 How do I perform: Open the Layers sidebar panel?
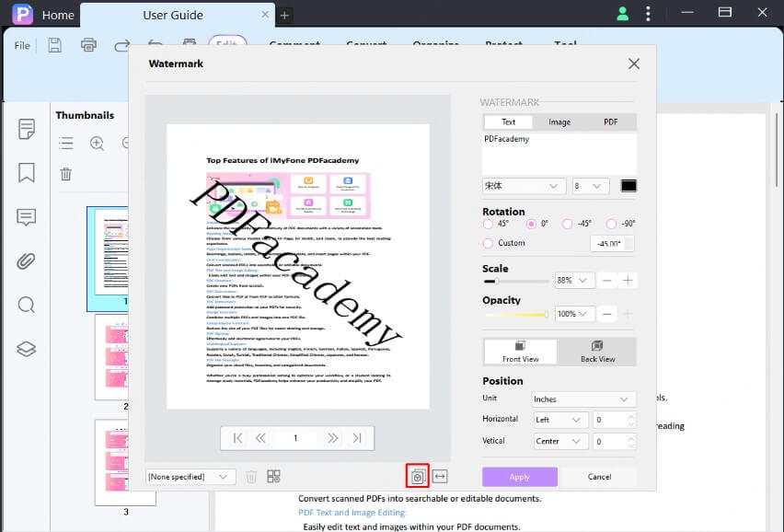(26, 349)
